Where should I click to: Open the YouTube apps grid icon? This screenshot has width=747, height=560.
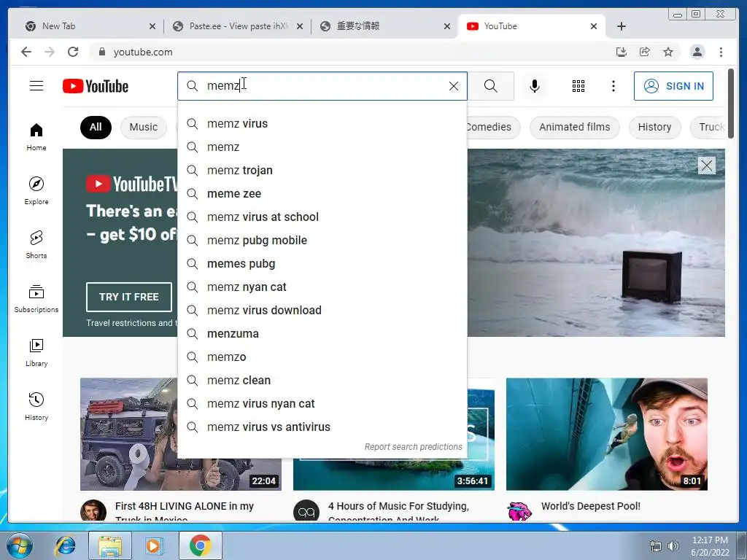coord(578,86)
